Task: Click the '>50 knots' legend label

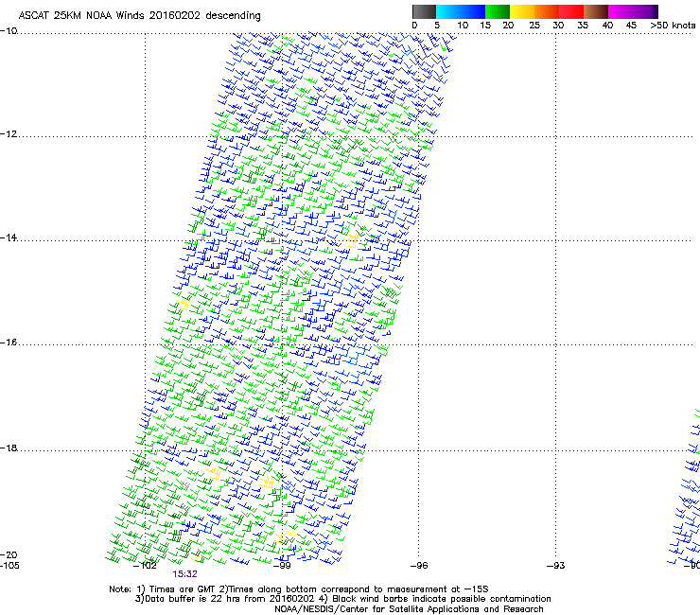Action: (673, 26)
